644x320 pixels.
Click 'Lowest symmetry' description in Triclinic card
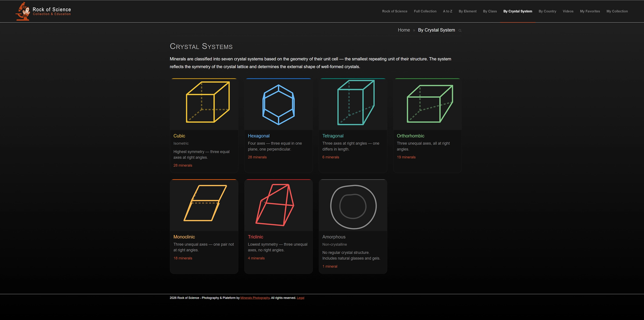click(277, 247)
